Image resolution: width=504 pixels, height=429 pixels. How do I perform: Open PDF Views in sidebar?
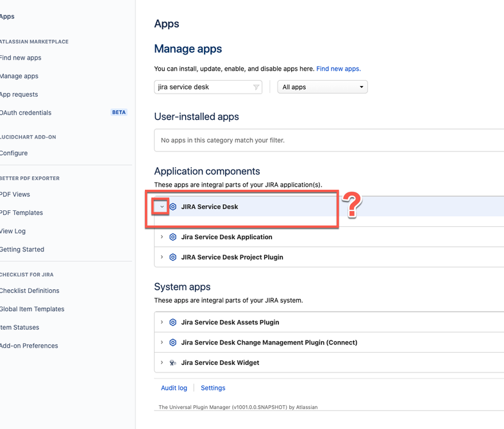[x=15, y=194]
